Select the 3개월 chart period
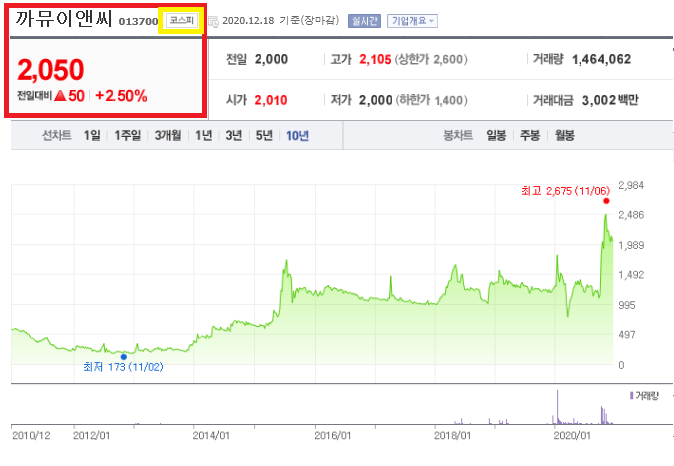The height and width of the screenshot is (466, 674). tap(168, 135)
